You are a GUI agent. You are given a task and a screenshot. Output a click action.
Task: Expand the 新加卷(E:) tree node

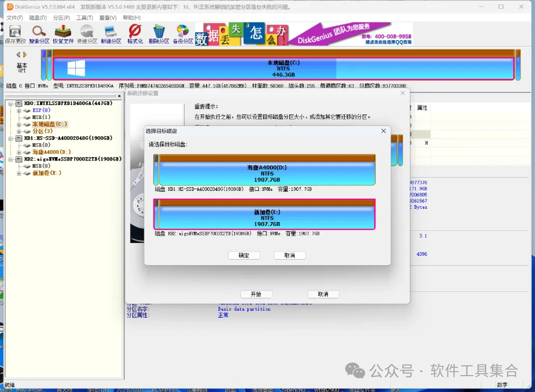click(x=19, y=173)
